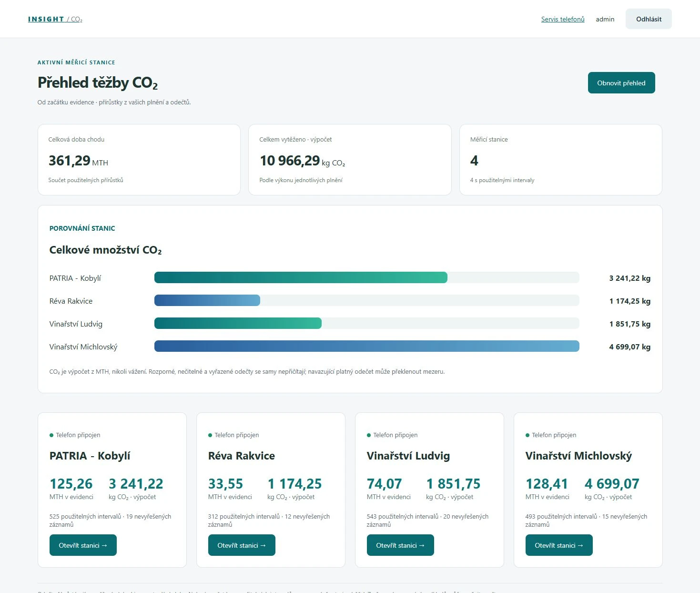Click the Réva Rakvice label in the comparison chart
The height and width of the screenshot is (593, 700).
tap(71, 301)
